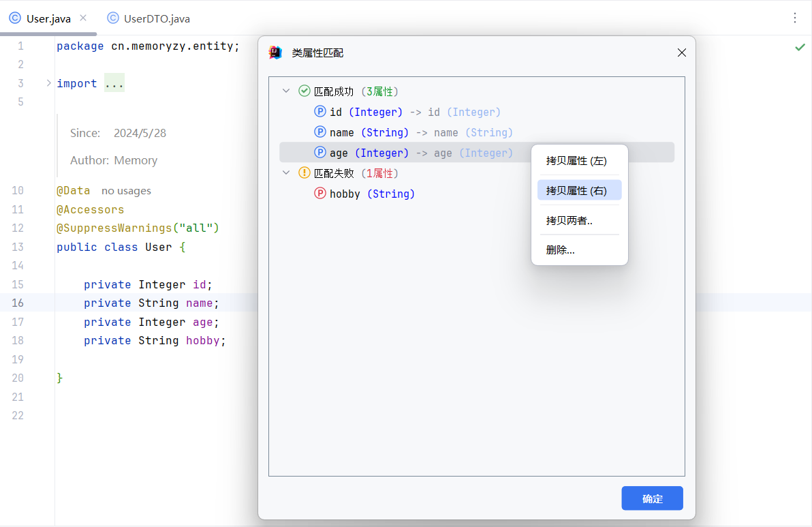Collapse the 匹配失败 tree group
Image resolution: width=812 pixels, height=527 pixels.
point(287,173)
